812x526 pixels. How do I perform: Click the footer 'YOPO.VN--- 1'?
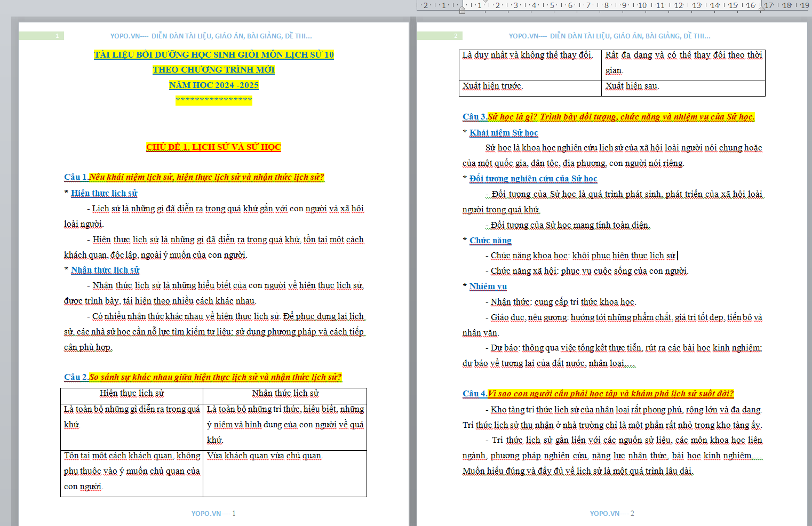tap(213, 514)
